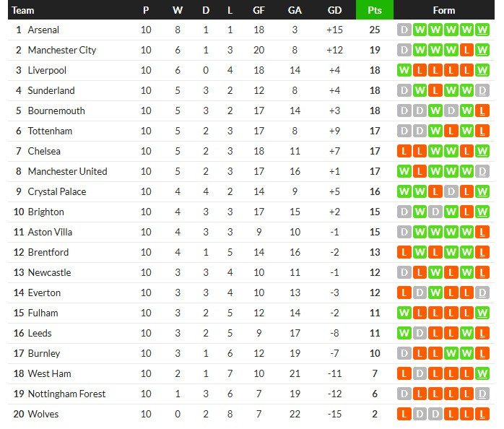Viewport: 504px width, 429px height.
Task: Sort by GF column header
Action: pyautogui.click(x=258, y=10)
